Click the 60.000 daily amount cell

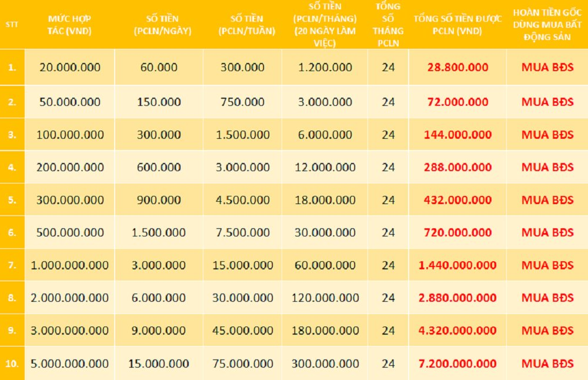(159, 67)
